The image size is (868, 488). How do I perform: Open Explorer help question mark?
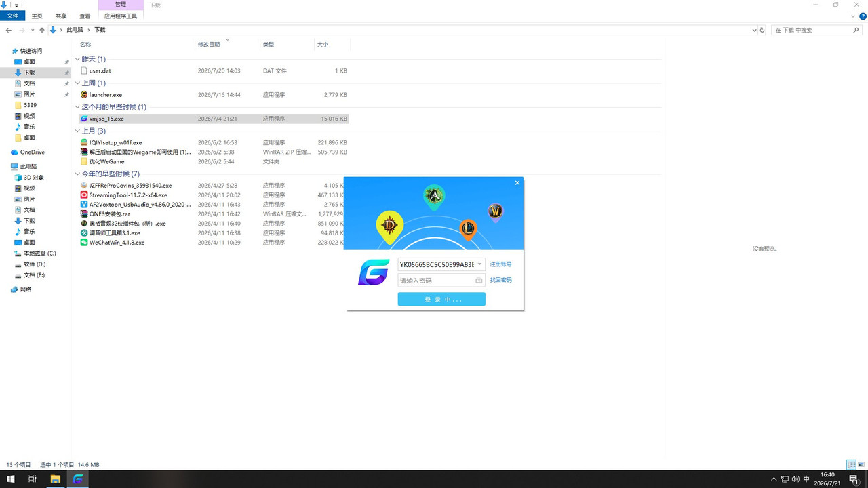863,16
